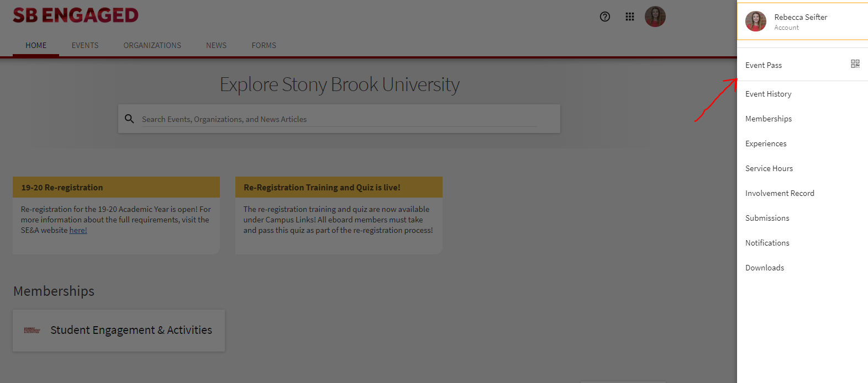
Task: Select Event History in the side menu
Action: pyautogui.click(x=803, y=94)
